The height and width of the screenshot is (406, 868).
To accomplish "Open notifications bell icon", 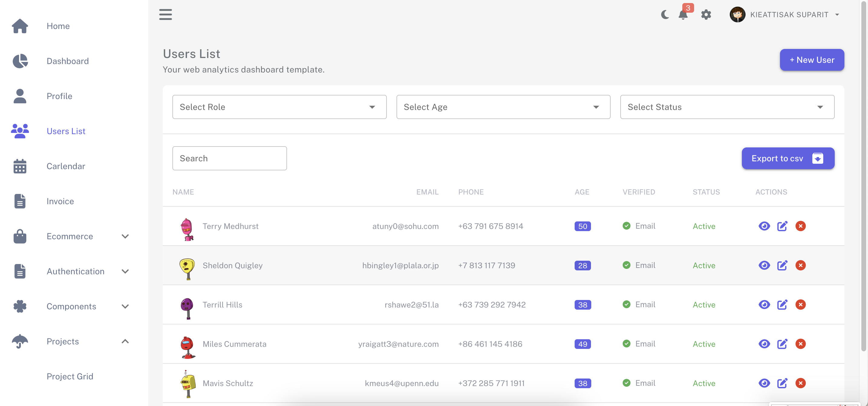I will 683,15.
